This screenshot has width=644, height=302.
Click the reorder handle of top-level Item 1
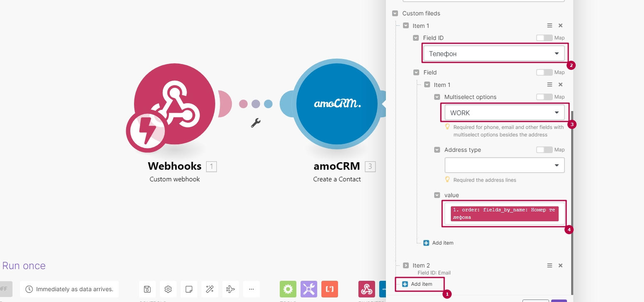point(550,26)
